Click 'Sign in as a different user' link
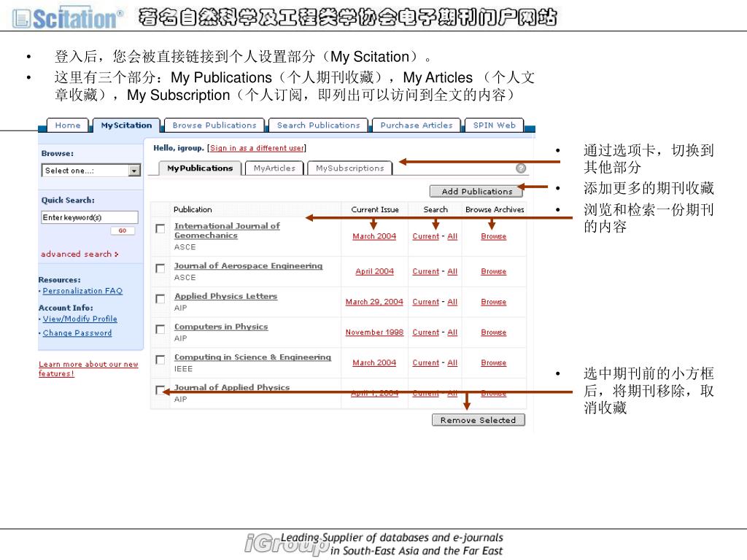This screenshot has height=560, width=747. [x=257, y=148]
